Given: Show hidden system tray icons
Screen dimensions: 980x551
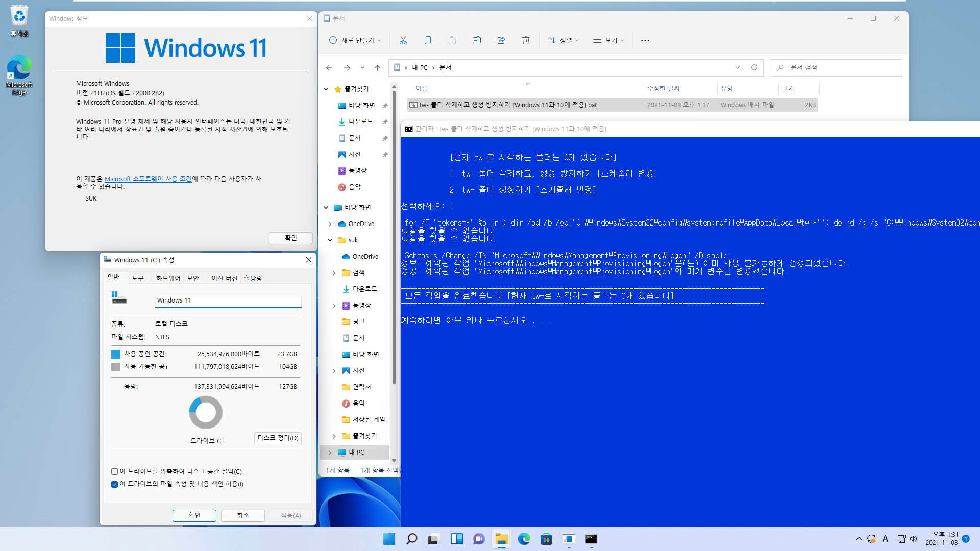Looking at the screenshot, I should click(859, 539).
